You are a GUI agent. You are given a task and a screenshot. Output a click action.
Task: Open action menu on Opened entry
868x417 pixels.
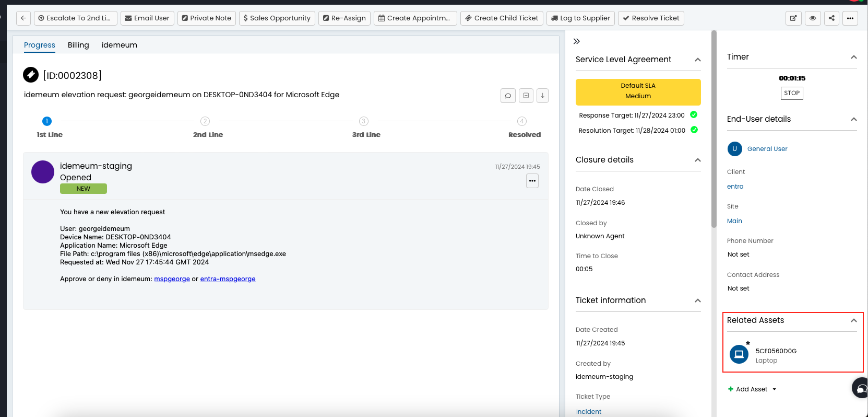click(532, 181)
